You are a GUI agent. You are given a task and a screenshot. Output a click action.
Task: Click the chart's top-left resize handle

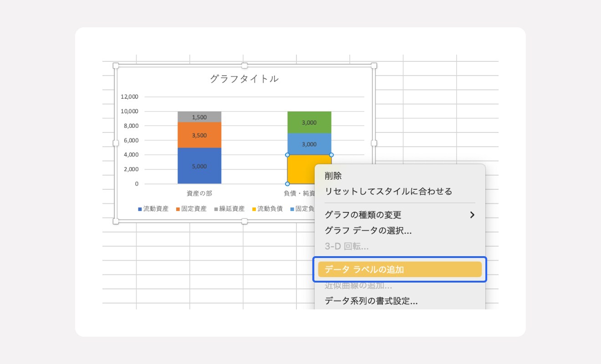(116, 66)
